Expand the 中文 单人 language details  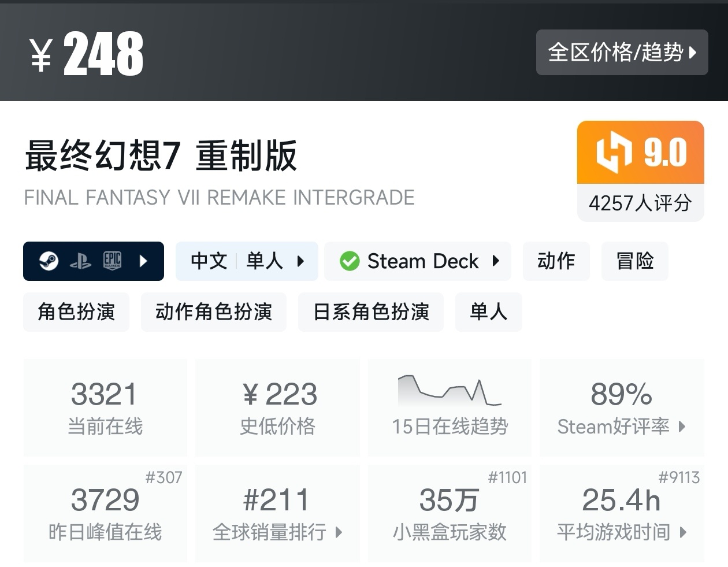tap(247, 261)
